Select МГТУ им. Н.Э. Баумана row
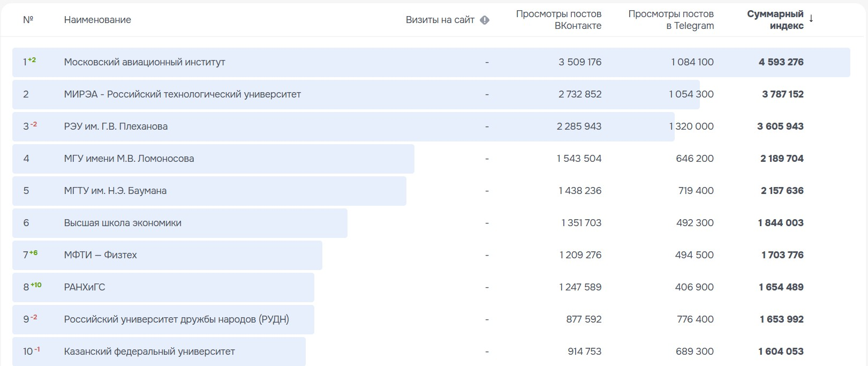Image resolution: width=868 pixels, height=366 pixels. click(115, 191)
